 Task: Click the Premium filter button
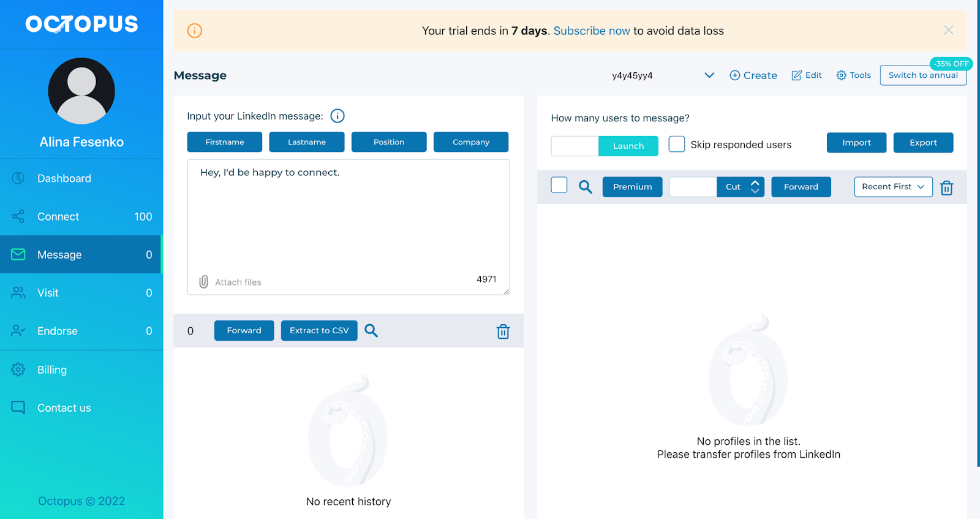pyautogui.click(x=633, y=187)
